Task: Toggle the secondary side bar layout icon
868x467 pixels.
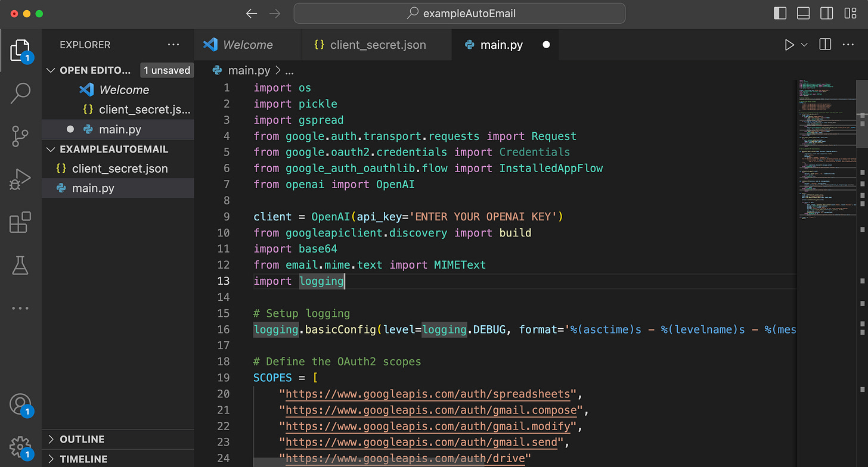Action: [x=826, y=13]
